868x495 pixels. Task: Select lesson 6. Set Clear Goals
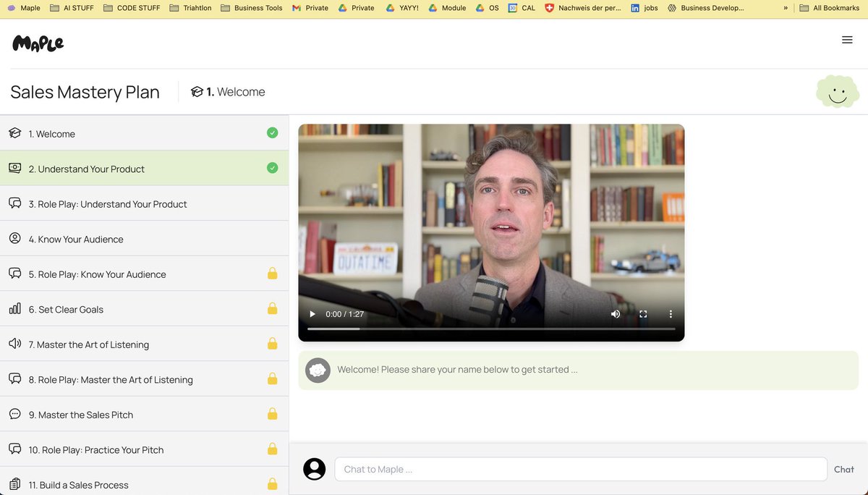(144, 308)
